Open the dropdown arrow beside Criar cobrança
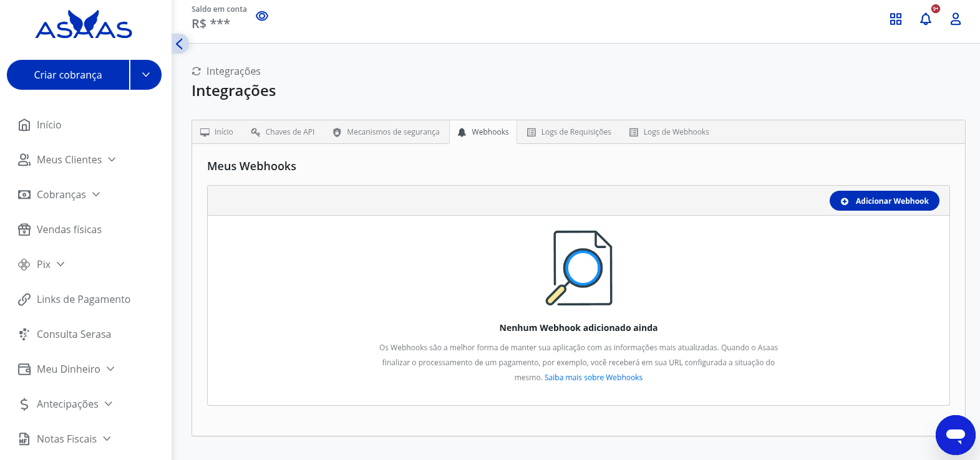This screenshot has width=980, height=460. 146,75
